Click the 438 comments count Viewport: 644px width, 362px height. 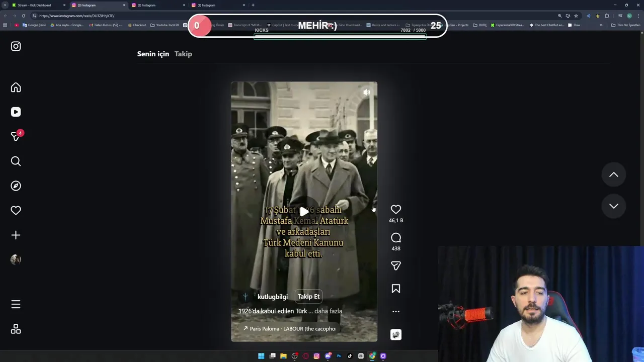pos(396,248)
